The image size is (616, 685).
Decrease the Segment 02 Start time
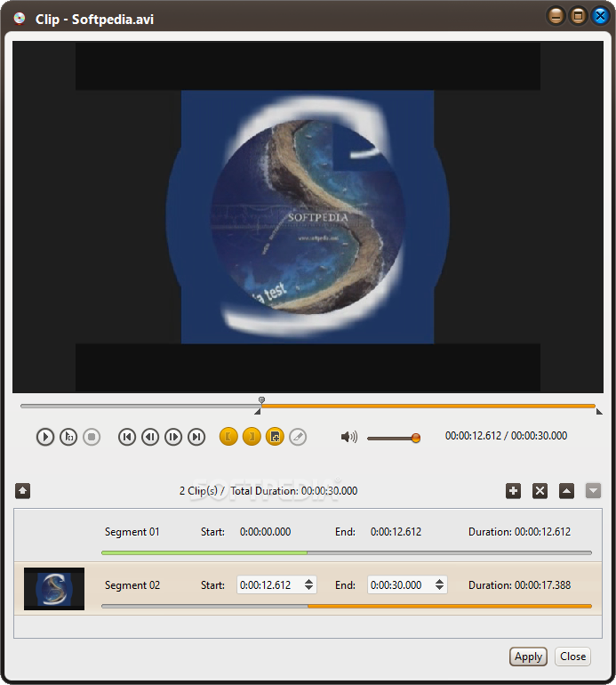click(308, 588)
